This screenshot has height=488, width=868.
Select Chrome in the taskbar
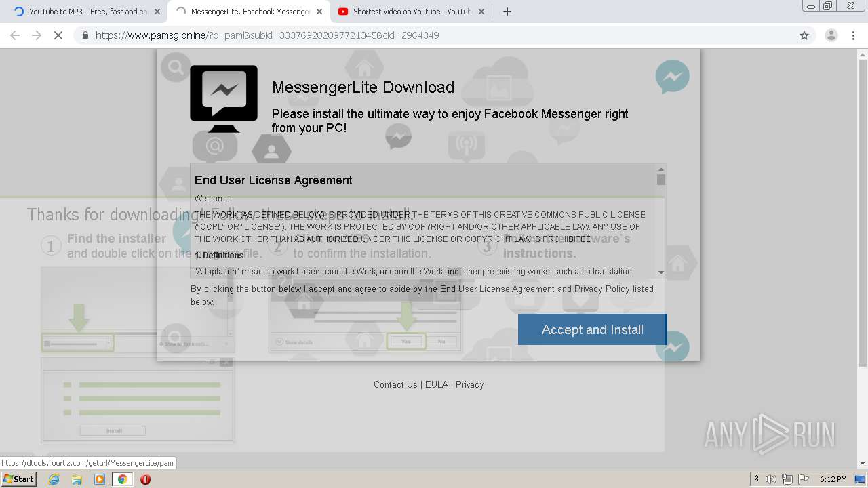tap(122, 479)
